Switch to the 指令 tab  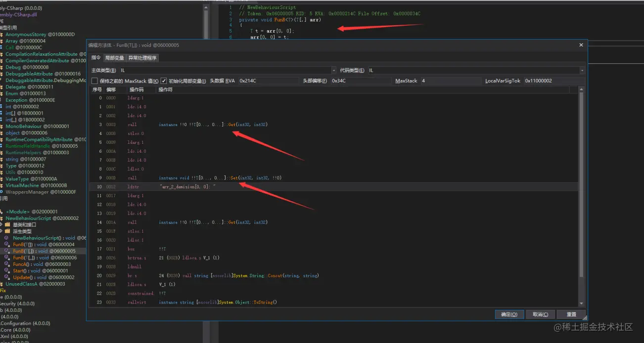pos(96,58)
